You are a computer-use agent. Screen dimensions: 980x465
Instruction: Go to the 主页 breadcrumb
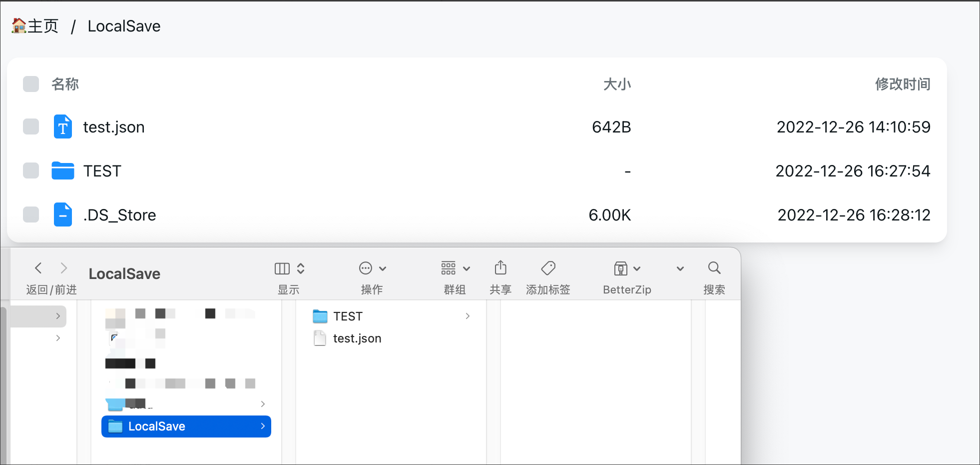point(35,26)
